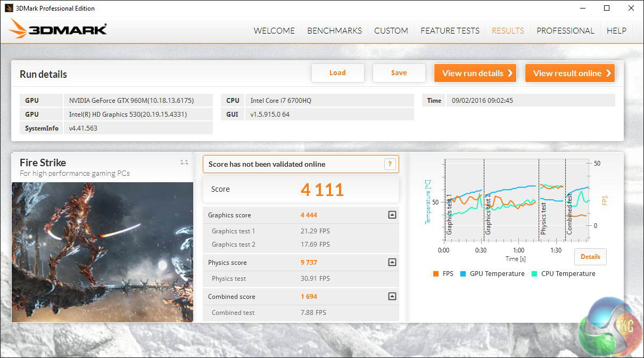The height and width of the screenshot is (358, 644).
Task: Go to the Welcome tab
Action: click(274, 30)
